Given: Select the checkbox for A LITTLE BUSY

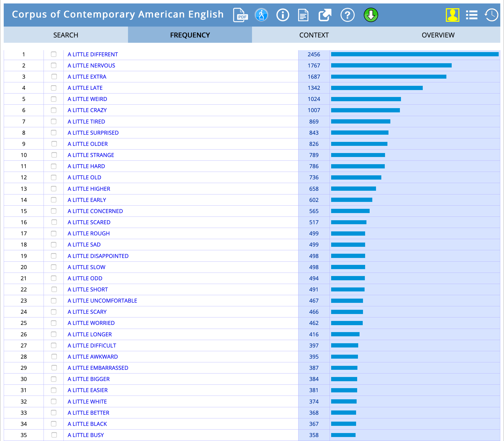Looking at the screenshot, I should [54, 435].
